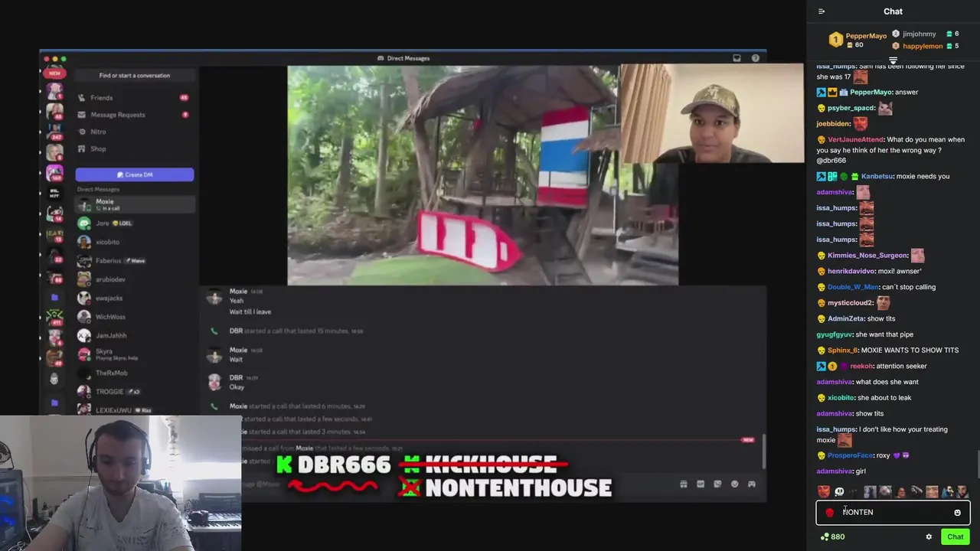Click the caller's webcam thumbnail

(x=711, y=113)
